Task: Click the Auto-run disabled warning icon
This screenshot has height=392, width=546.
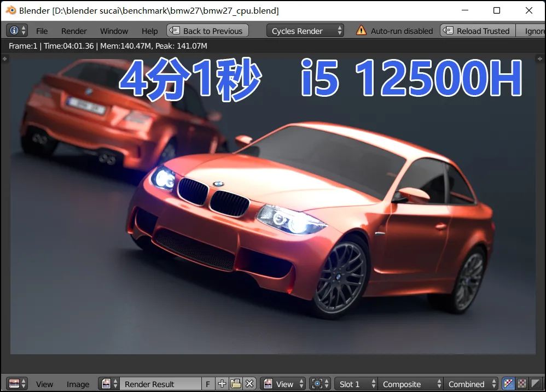Action: pos(361,31)
